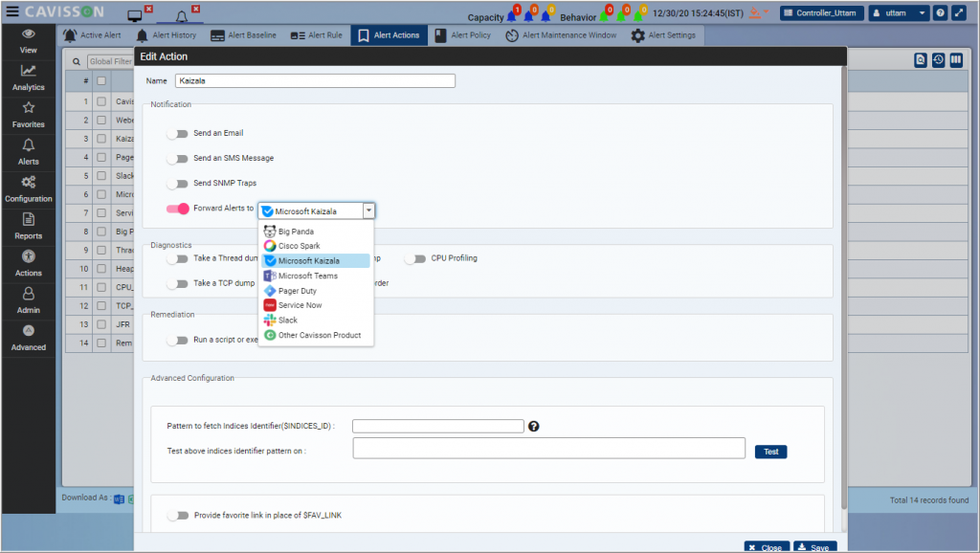Open Alert Settings tab

pos(663,35)
